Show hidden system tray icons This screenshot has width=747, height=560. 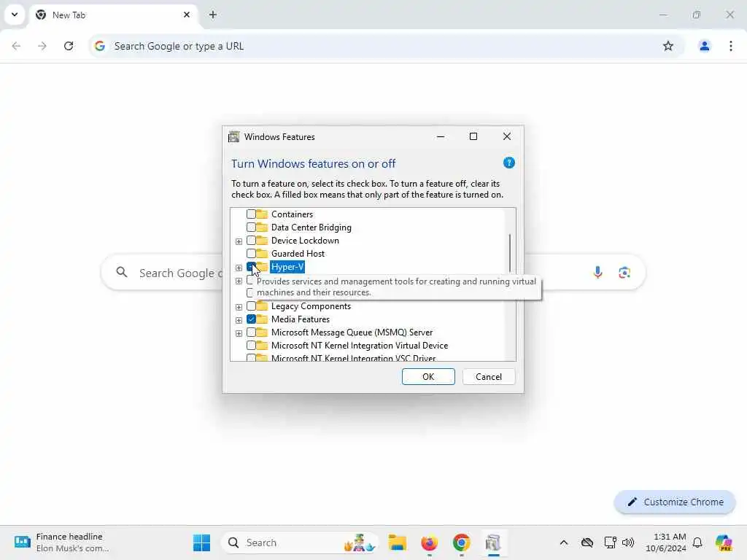564,542
